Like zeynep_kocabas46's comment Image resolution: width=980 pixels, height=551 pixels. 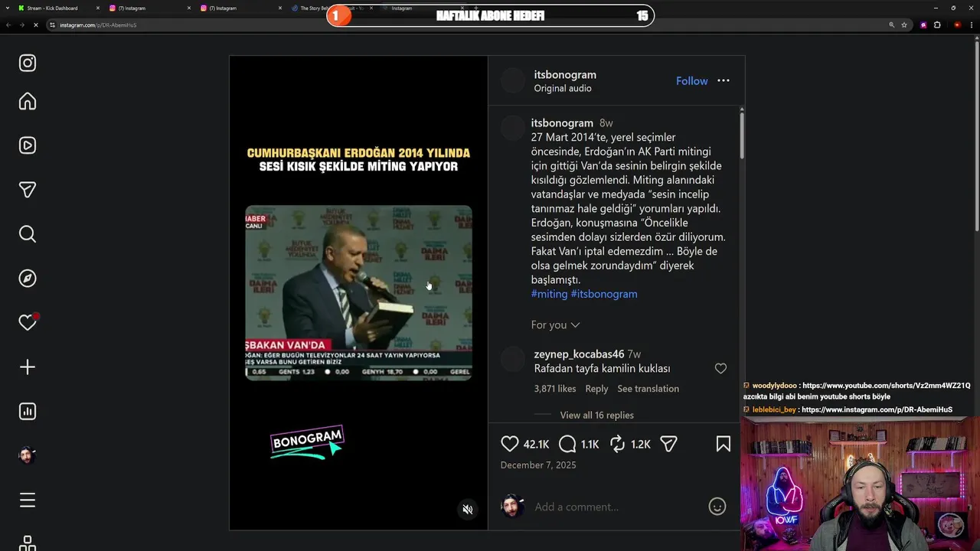tap(720, 369)
